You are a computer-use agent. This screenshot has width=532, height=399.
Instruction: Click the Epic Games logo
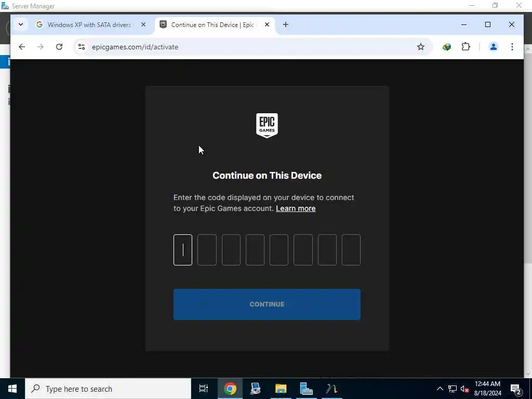[267, 126]
